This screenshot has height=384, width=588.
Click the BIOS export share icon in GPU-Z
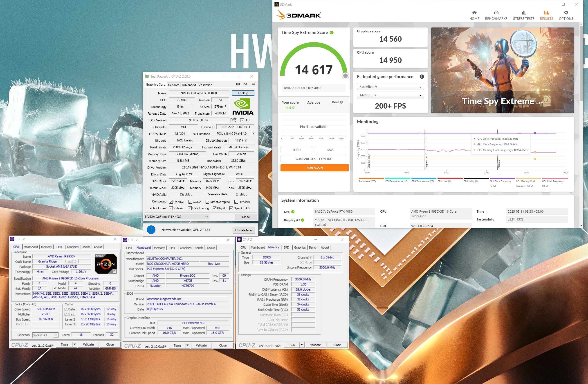[x=233, y=120]
